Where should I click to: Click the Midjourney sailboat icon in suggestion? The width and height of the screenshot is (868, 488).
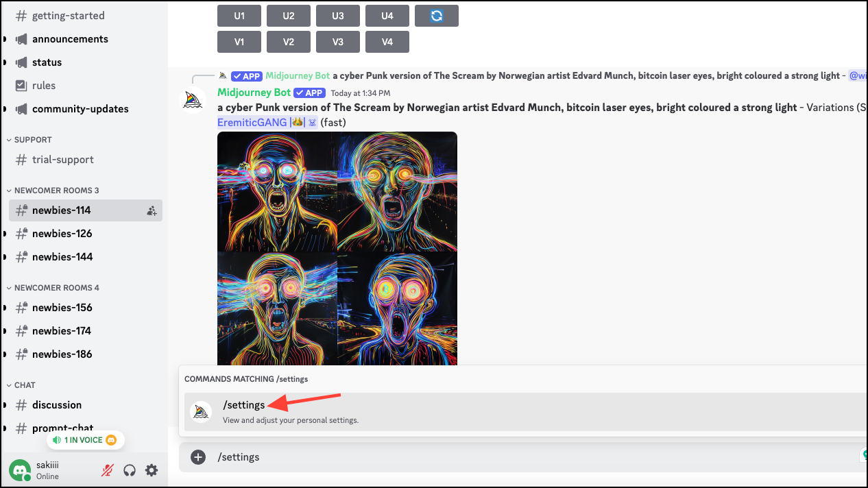(201, 412)
